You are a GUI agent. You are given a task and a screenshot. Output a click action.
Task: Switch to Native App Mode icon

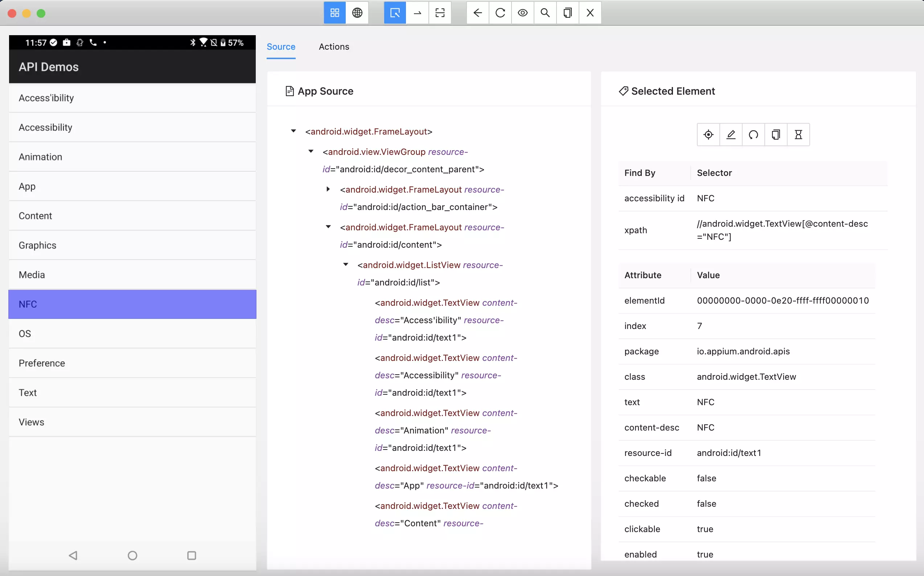tap(334, 13)
